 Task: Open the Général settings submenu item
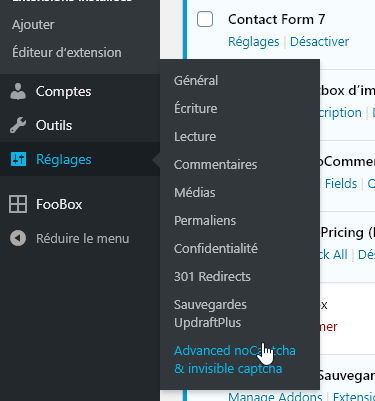196,81
